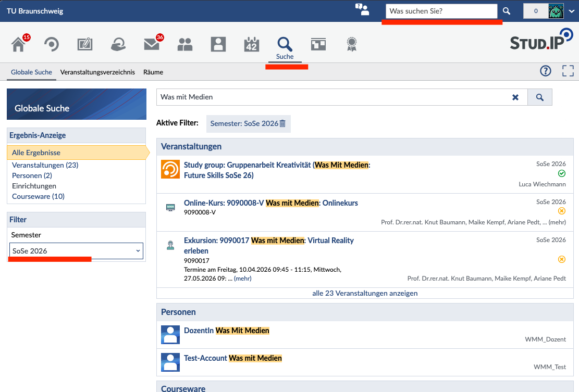Clear the Was mit Medien search field
Viewport: 579px width, 392px height.
point(515,97)
